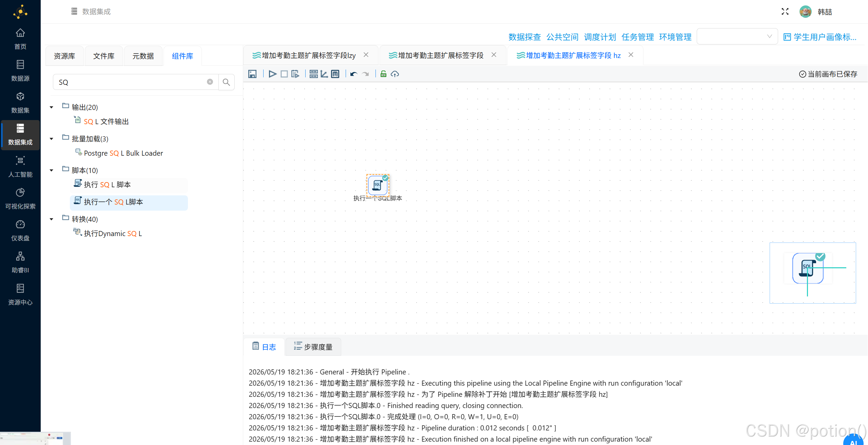Close the 增加考勤主题扩展标签字段 hz tab

pyautogui.click(x=631, y=55)
